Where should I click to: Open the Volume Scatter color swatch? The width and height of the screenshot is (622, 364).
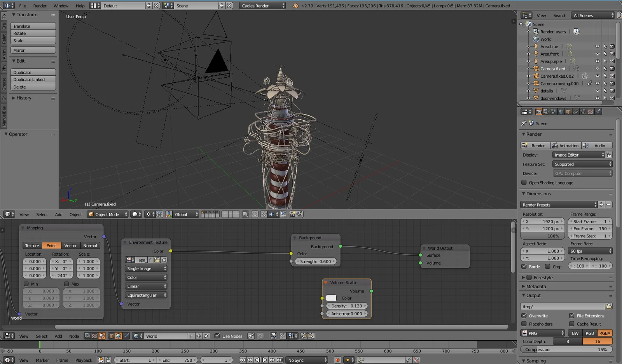331,298
